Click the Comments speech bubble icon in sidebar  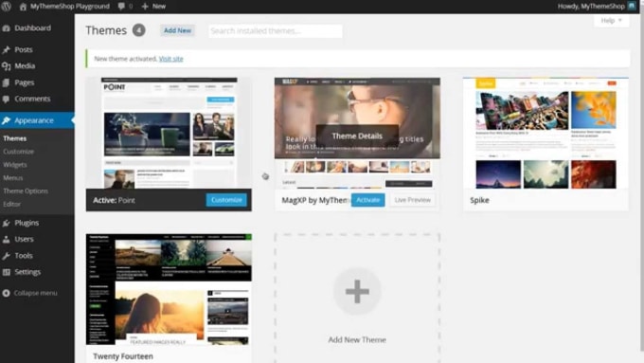(7, 100)
